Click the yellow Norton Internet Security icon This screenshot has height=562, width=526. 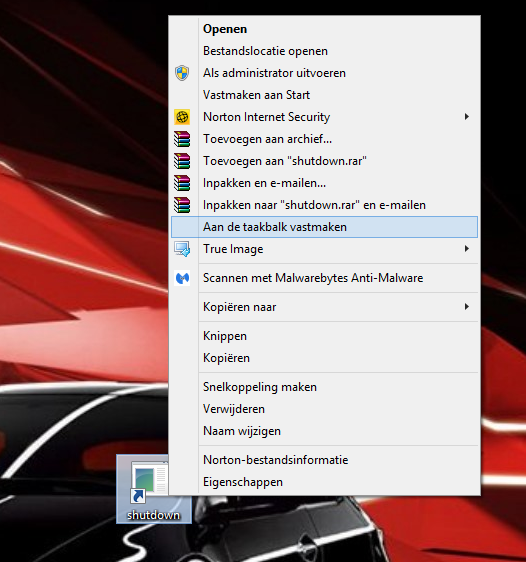(x=182, y=117)
